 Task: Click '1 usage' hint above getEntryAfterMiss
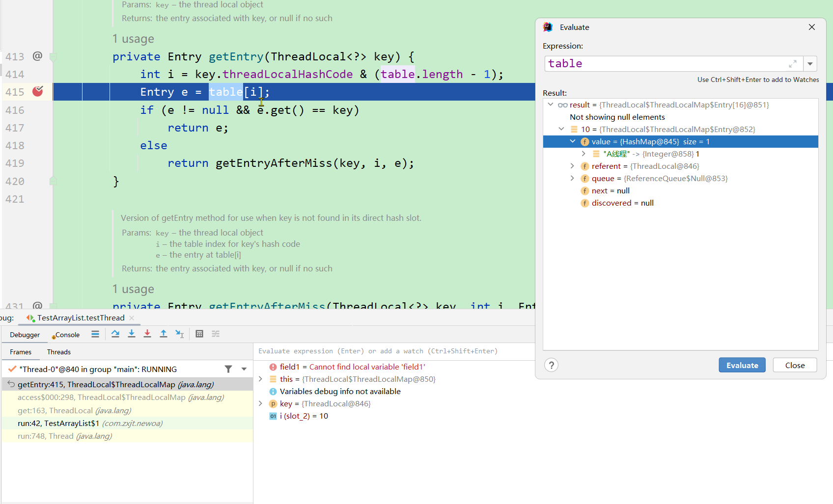coord(133,289)
